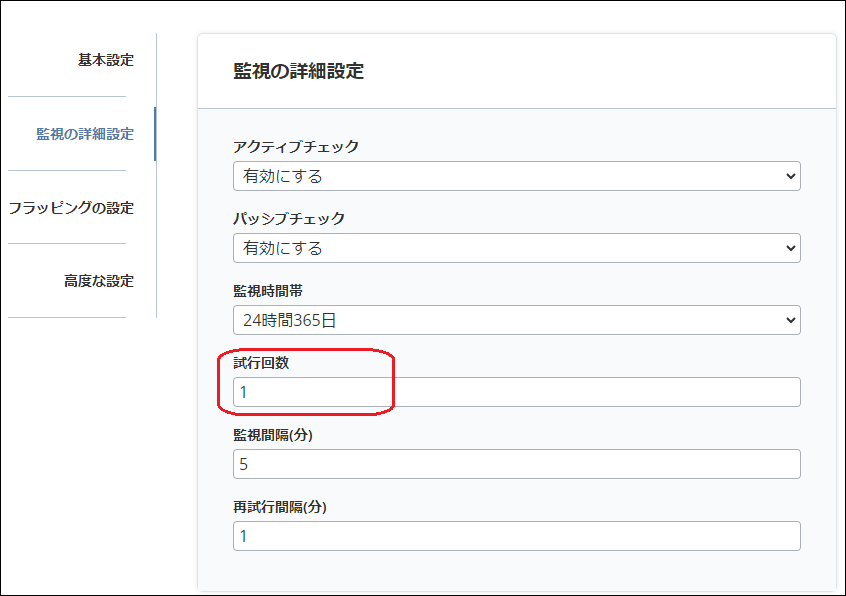Click the 試行回数 field label
The width and height of the screenshot is (846, 596).
(x=253, y=366)
